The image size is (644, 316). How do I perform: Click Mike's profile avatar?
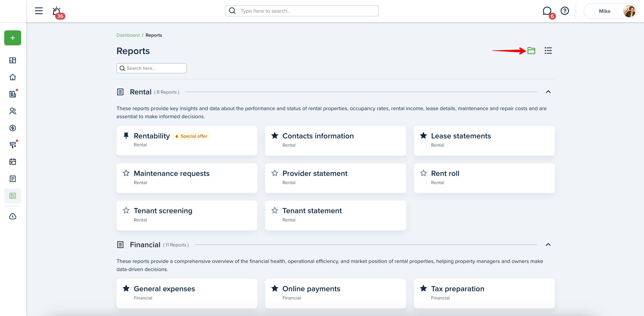629,11
